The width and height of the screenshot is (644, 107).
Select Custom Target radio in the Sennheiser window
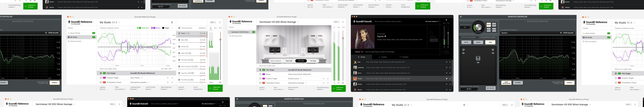tap(260, 79)
